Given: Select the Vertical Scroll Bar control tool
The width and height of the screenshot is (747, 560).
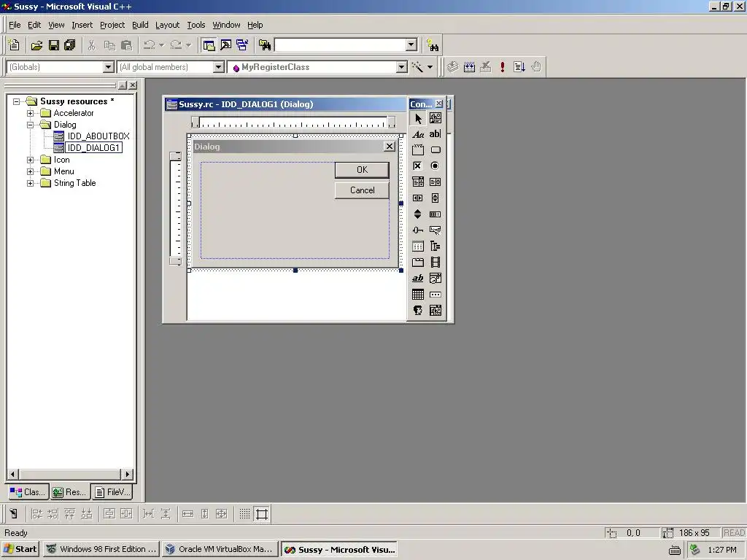Looking at the screenshot, I should (436, 198).
